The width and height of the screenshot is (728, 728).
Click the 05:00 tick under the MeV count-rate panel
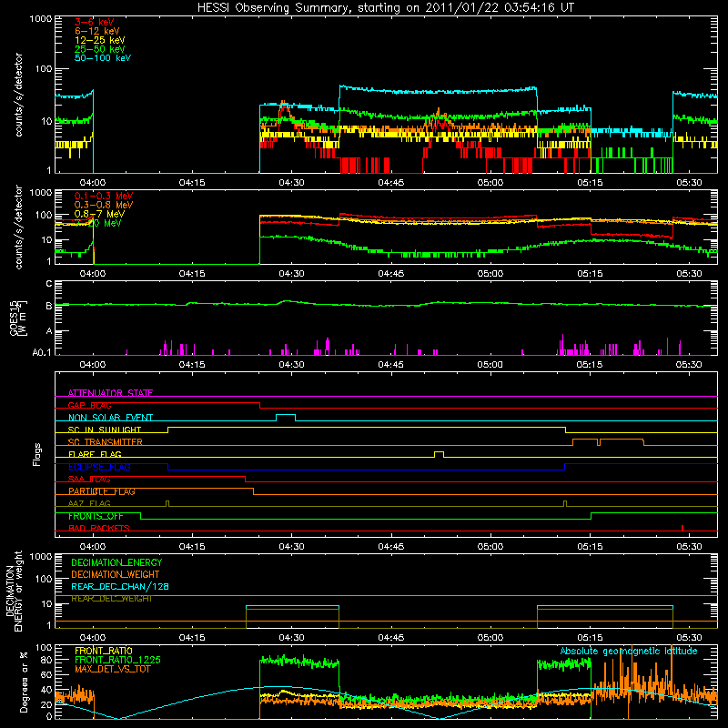pyautogui.click(x=490, y=274)
